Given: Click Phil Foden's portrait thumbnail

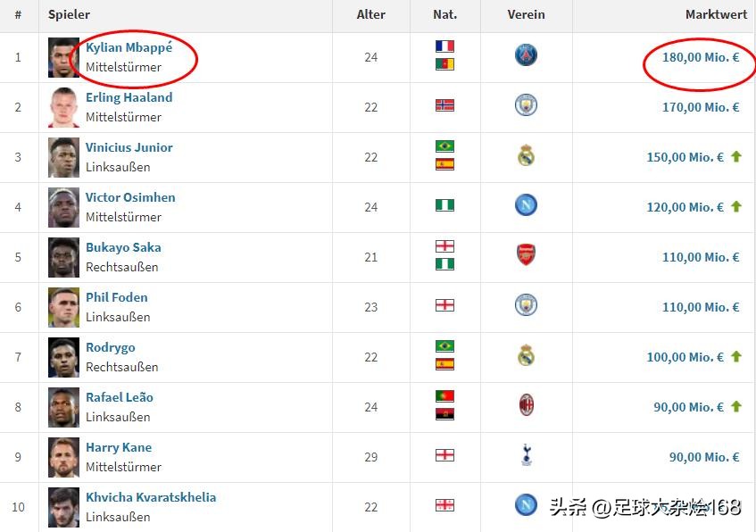Looking at the screenshot, I should 64,307.
